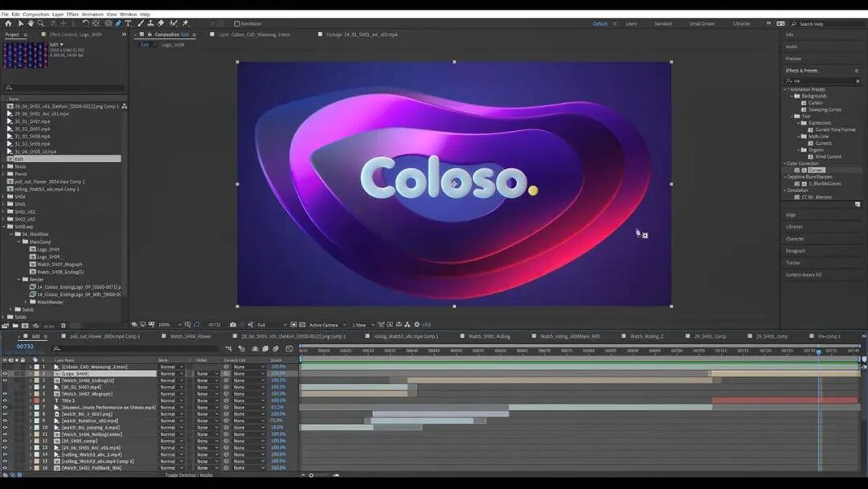Go to the Home screen icon

click(x=8, y=23)
